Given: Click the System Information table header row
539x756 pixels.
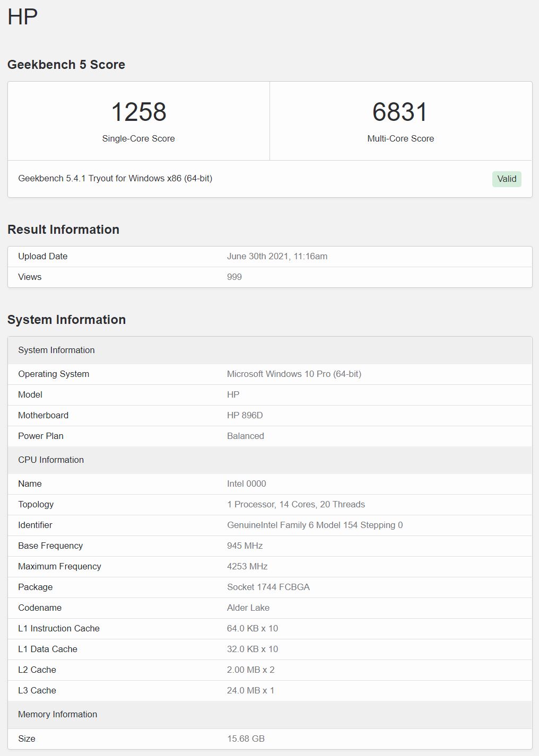Looking at the screenshot, I should coord(269,350).
